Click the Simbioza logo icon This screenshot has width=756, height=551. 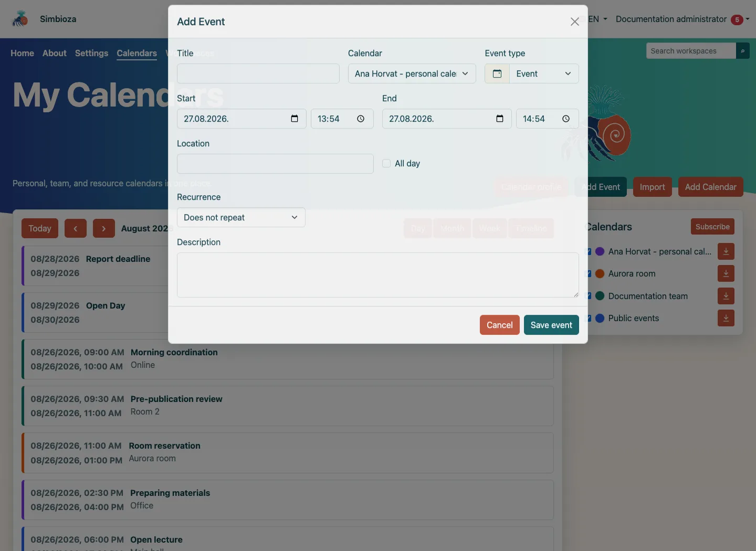(x=20, y=19)
